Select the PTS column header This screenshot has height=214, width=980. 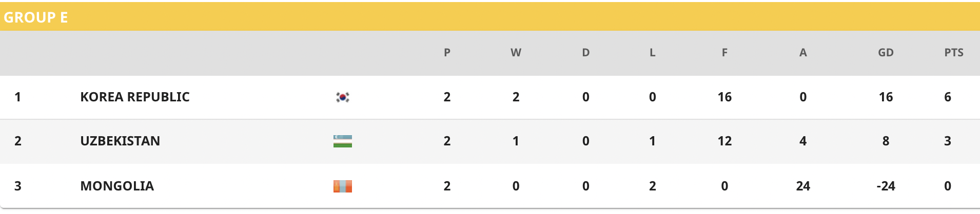click(x=954, y=52)
